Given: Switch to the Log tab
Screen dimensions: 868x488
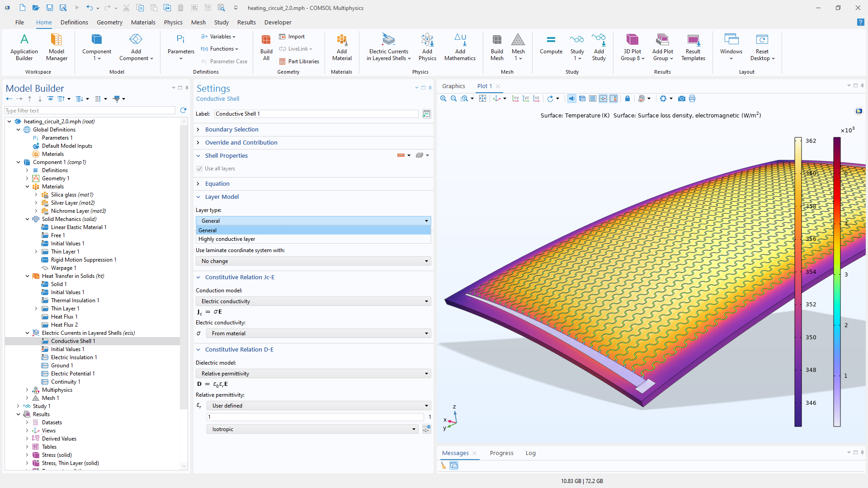Looking at the screenshot, I should 530,453.
